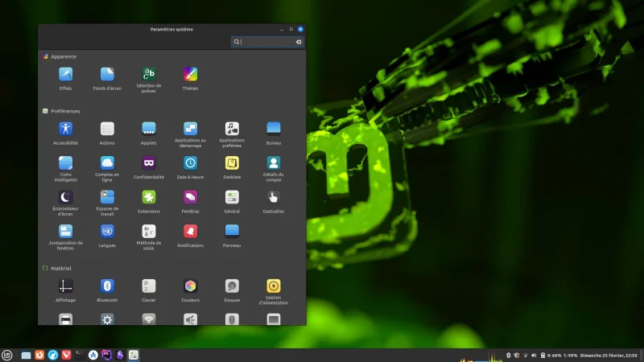644x362 pixels.
Task: Click the Matériel section heading
Action: (x=61, y=269)
